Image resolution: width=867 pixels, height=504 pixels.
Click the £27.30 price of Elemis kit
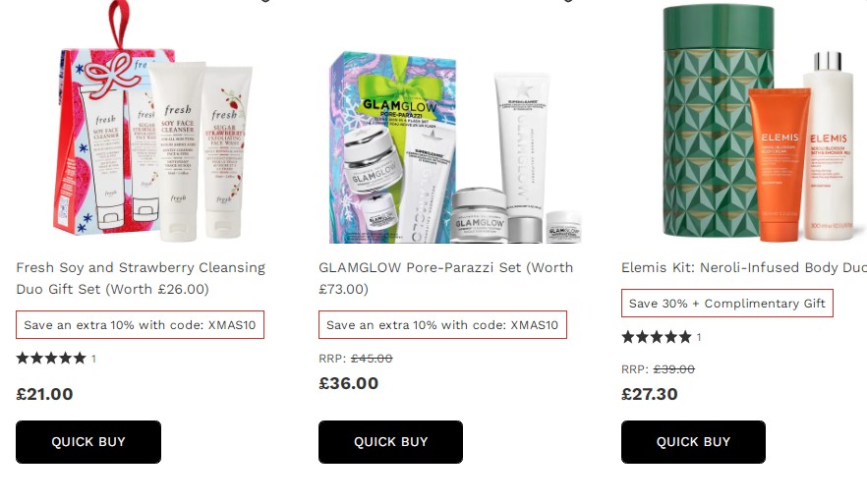pos(649,394)
